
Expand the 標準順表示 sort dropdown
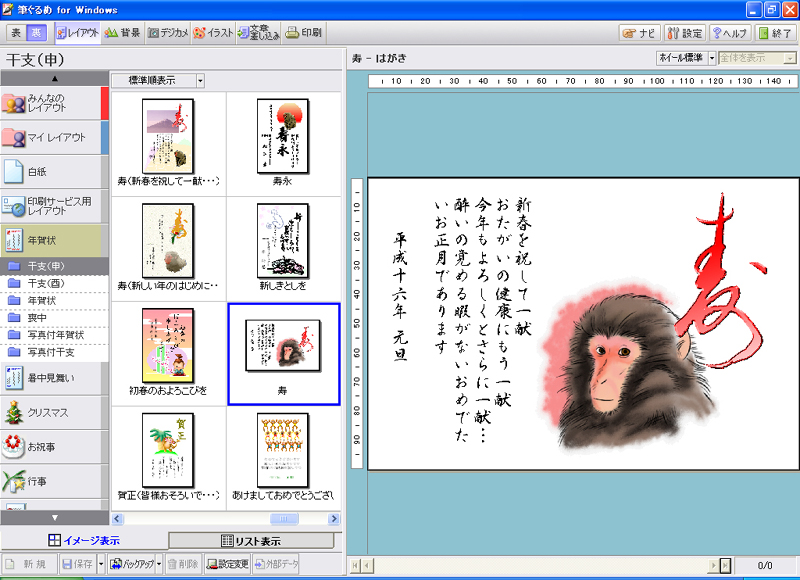click(x=200, y=80)
